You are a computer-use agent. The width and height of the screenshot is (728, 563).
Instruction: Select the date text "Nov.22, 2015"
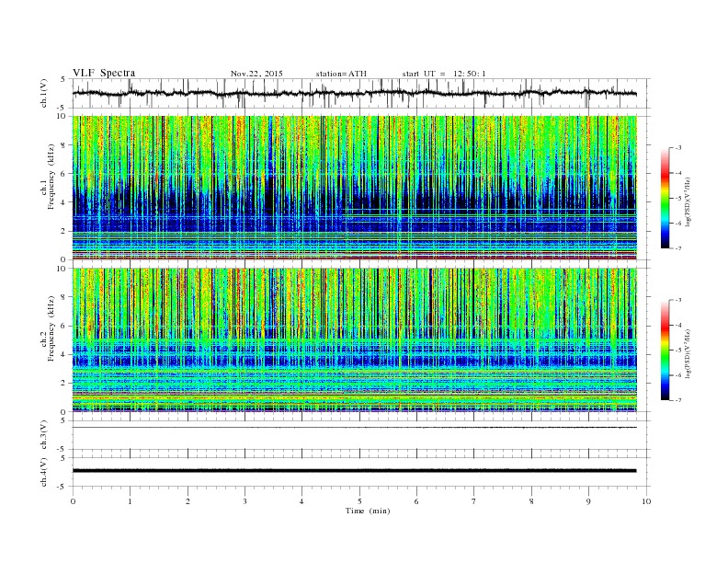256,74
